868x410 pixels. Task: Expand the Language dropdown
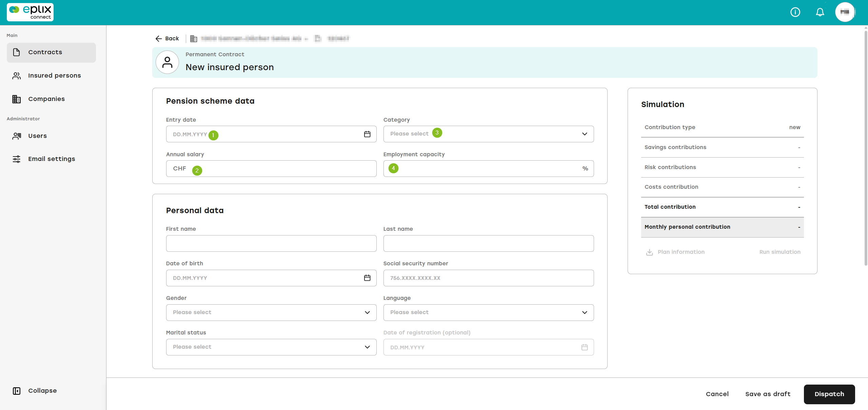pyautogui.click(x=488, y=312)
